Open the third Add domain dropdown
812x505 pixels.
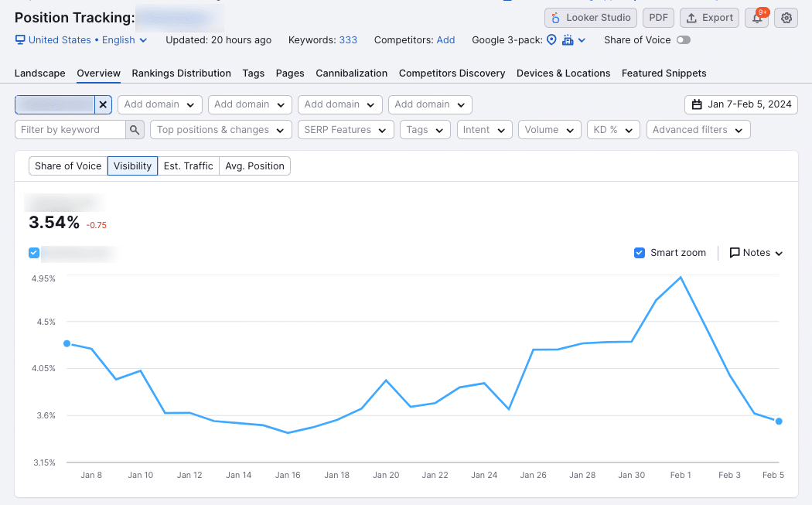pyautogui.click(x=339, y=104)
